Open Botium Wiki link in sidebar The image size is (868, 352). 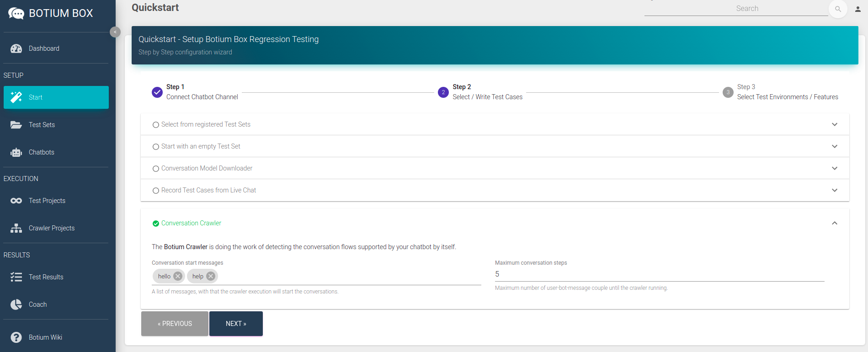click(56, 337)
